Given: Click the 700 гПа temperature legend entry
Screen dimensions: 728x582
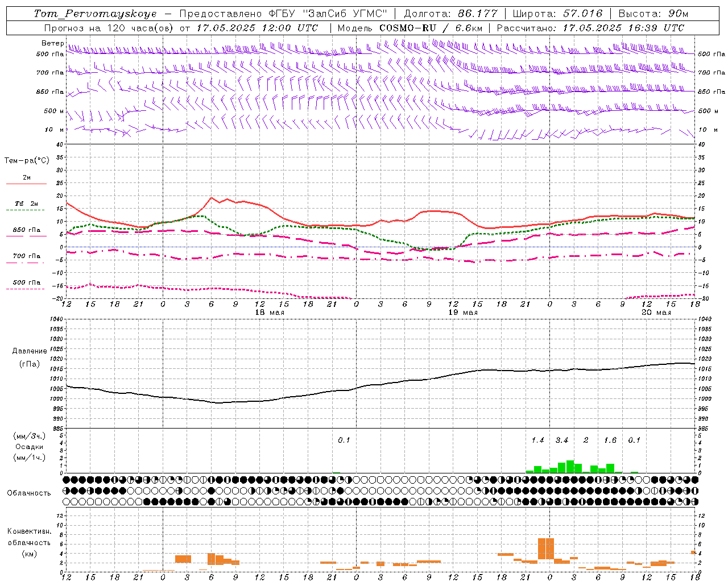Looking at the screenshot, I should [27, 256].
